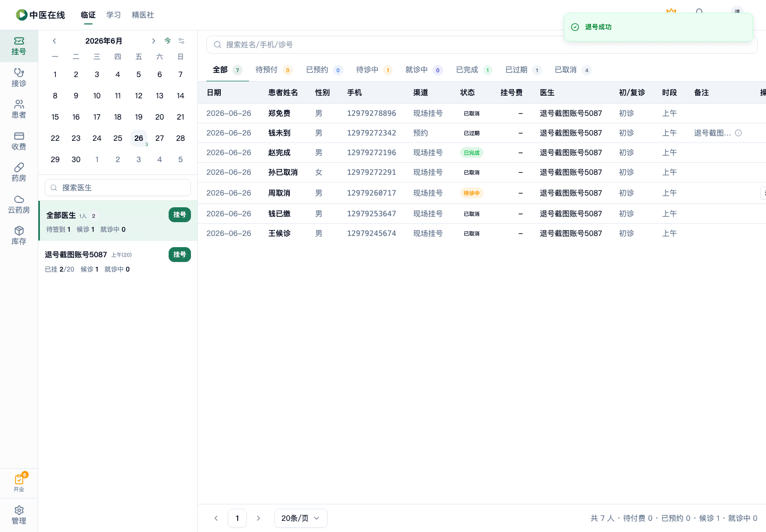Viewport: 766px width, 532px height.
Task: Click the crown membership icon
Action: coord(671,11)
